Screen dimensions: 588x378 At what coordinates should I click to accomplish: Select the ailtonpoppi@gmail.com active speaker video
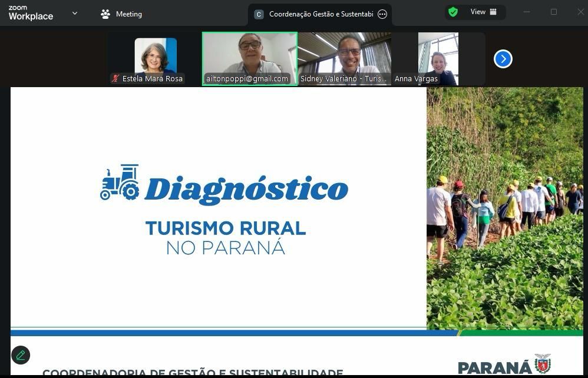pyautogui.click(x=250, y=56)
